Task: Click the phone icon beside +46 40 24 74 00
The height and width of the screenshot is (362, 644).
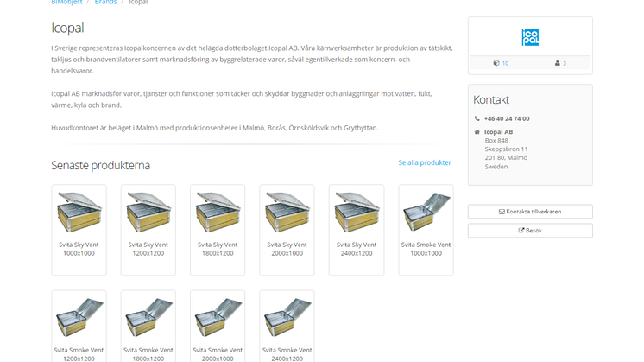Action: [x=477, y=118]
